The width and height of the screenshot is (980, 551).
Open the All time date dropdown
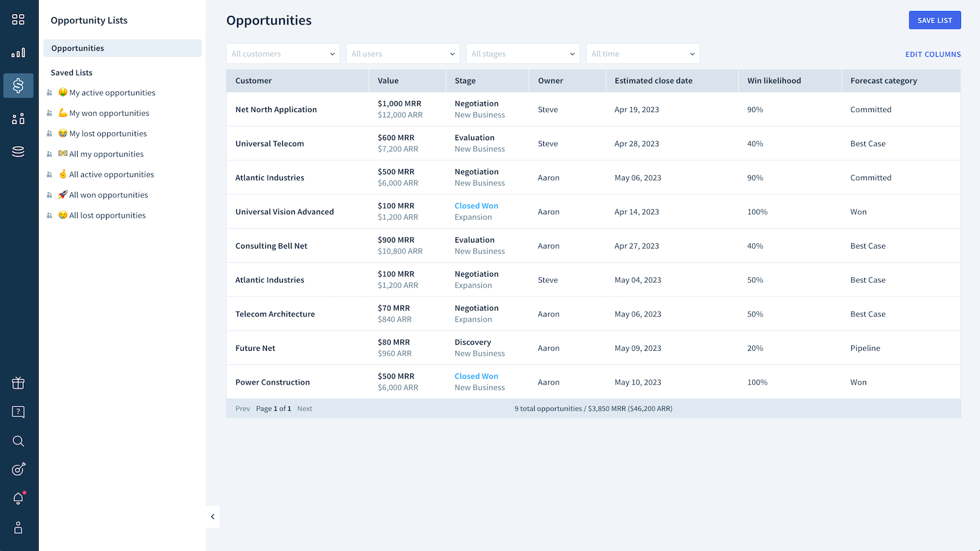click(643, 54)
